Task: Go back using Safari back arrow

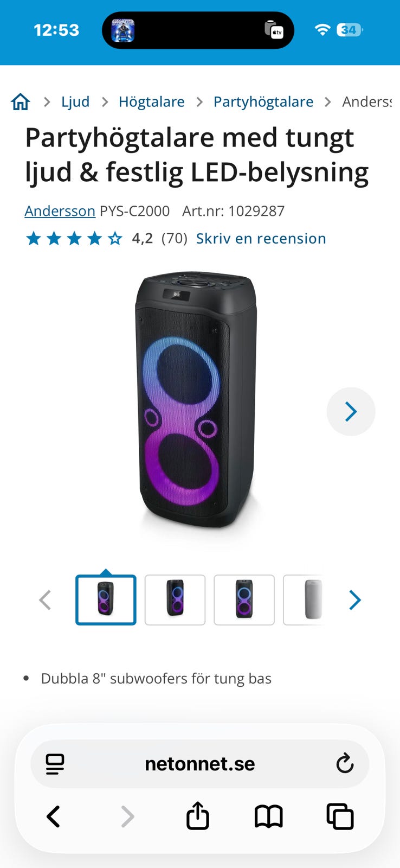Action: 53,816
